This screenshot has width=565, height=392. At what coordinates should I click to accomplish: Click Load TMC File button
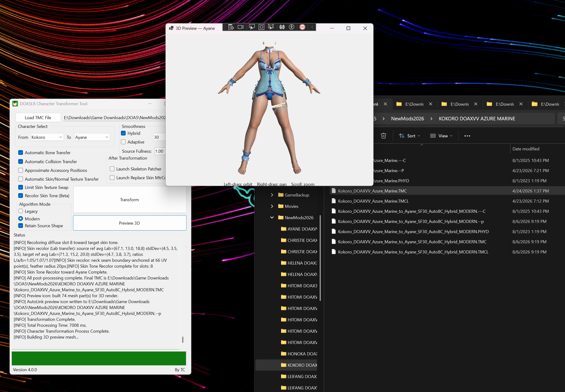(x=38, y=118)
